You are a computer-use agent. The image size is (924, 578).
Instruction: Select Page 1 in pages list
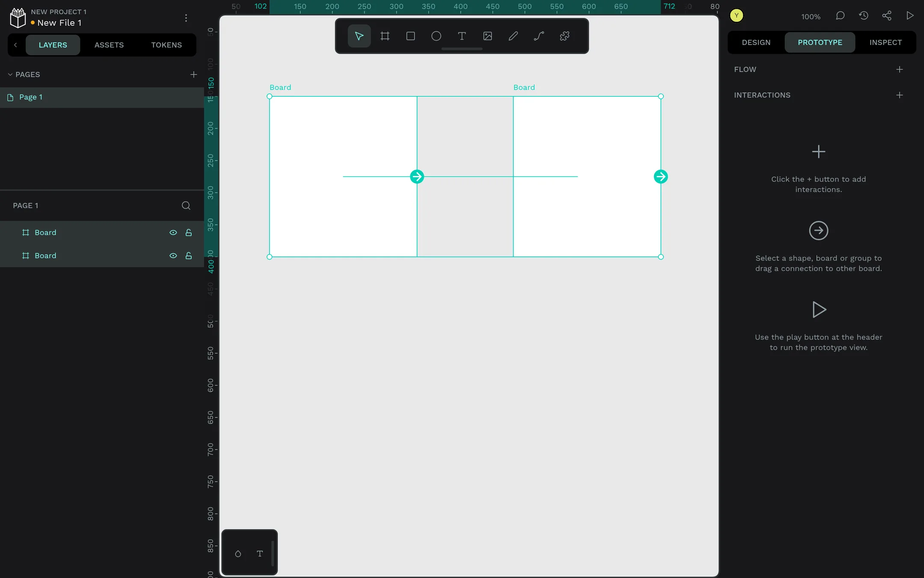click(x=102, y=97)
